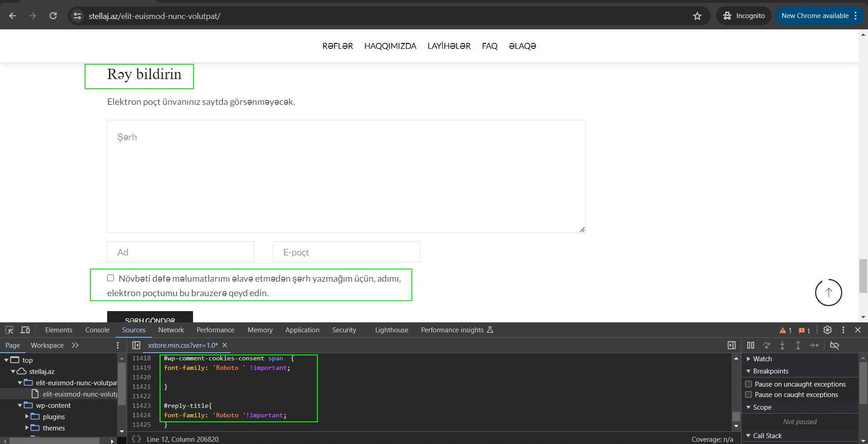Enable Pause on uncaught exceptions
Image resolution: width=868 pixels, height=444 pixels.
click(x=748, y=384)
